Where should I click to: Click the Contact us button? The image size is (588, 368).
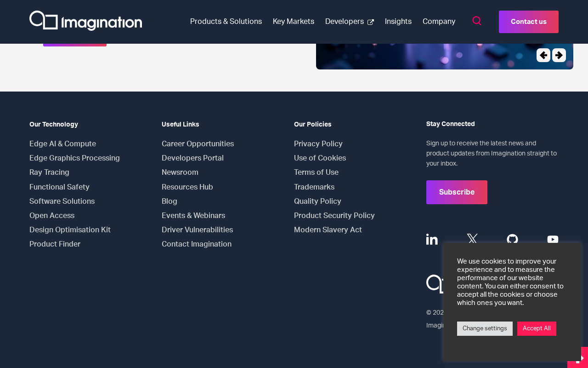point(529,22)
